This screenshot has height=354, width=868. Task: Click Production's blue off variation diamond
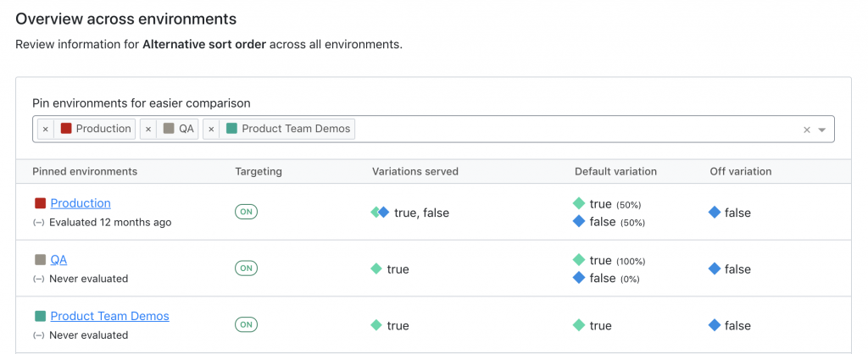[x=715, y=213]
